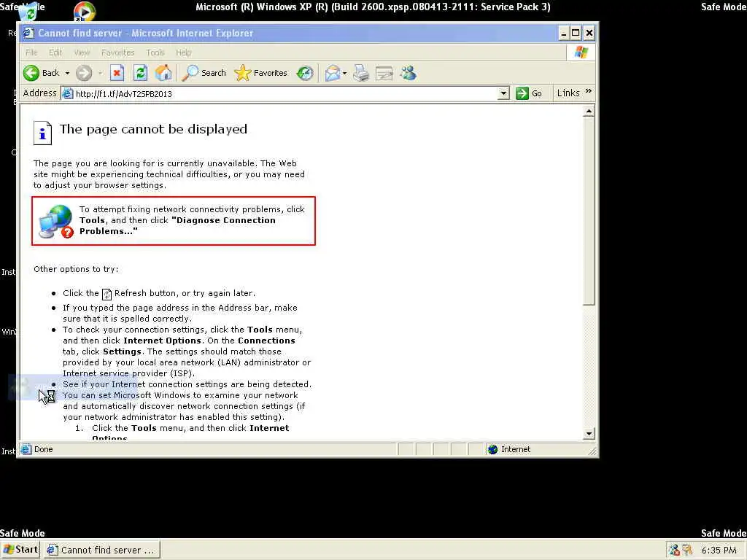Click the 6:35 PM system clock
747x560 pixels.
tap(719, 550)
